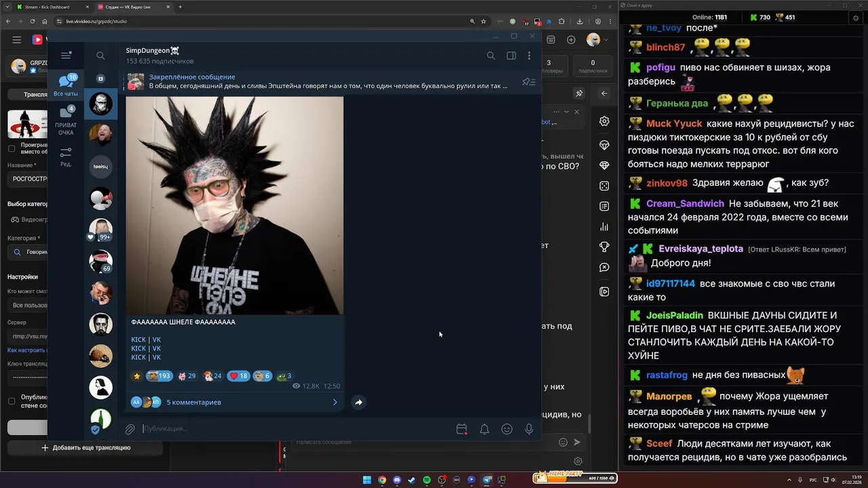Viewport: 868px width, 488px height.
Task: Click the pin icon in VK chat panel
Action: (x=579, y=93)
